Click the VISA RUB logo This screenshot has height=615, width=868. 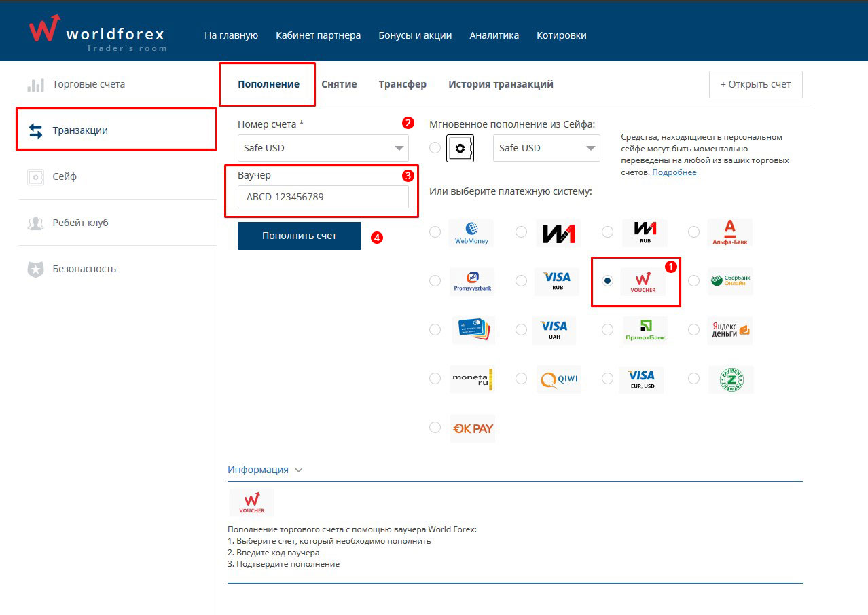557,281
